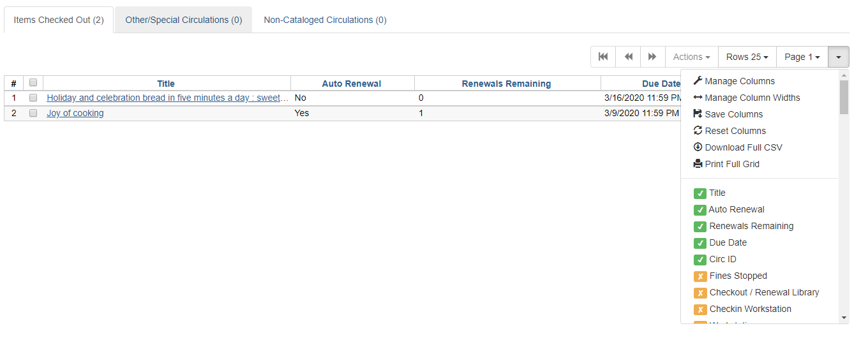Open the Actions dropdown
Image resolution: width=868 pixels, height=356 pixels.
(x=692, y=57)
